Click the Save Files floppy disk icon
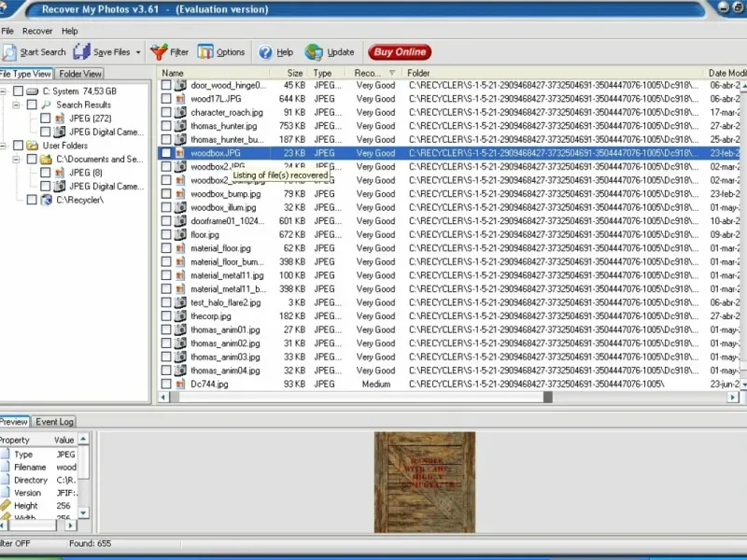This screenshot has height=560, width=747. [82, 52]
